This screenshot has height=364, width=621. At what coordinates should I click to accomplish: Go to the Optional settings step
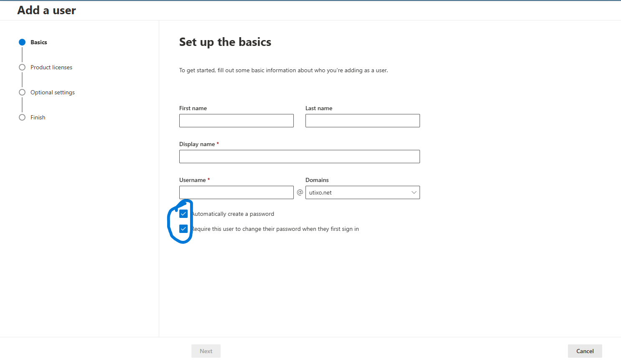click(x=53, y=92)
